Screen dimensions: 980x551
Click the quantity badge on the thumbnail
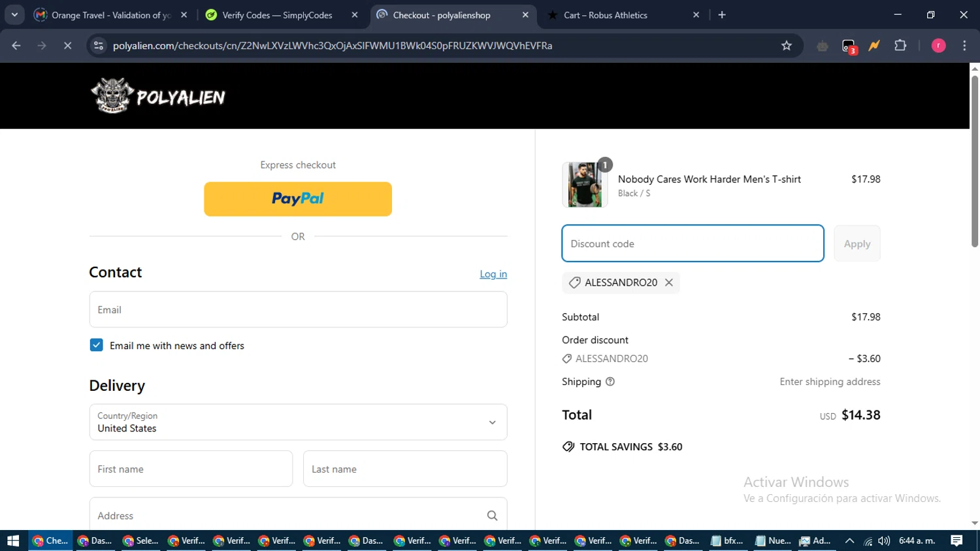pyautogui.click(x=605, y=165)
